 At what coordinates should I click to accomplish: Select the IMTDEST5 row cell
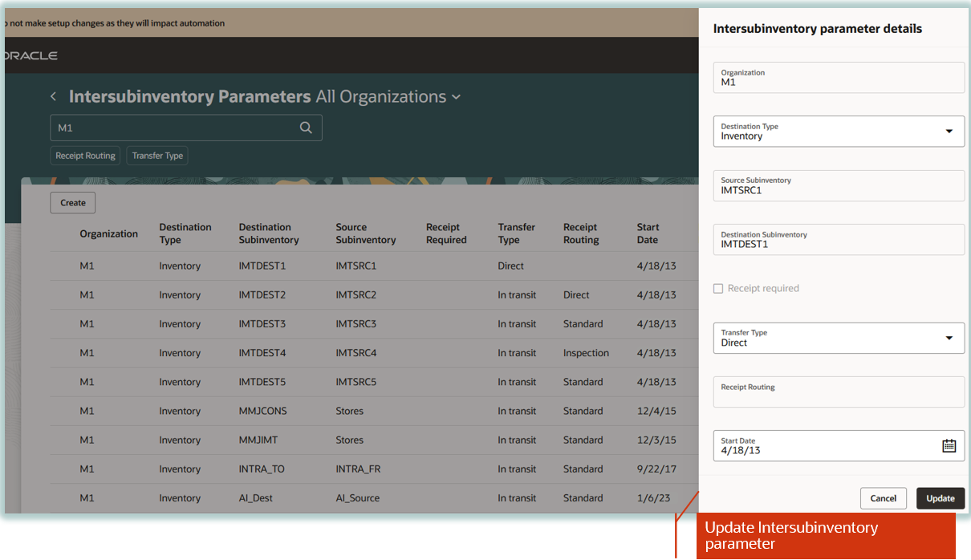point(262,382)
